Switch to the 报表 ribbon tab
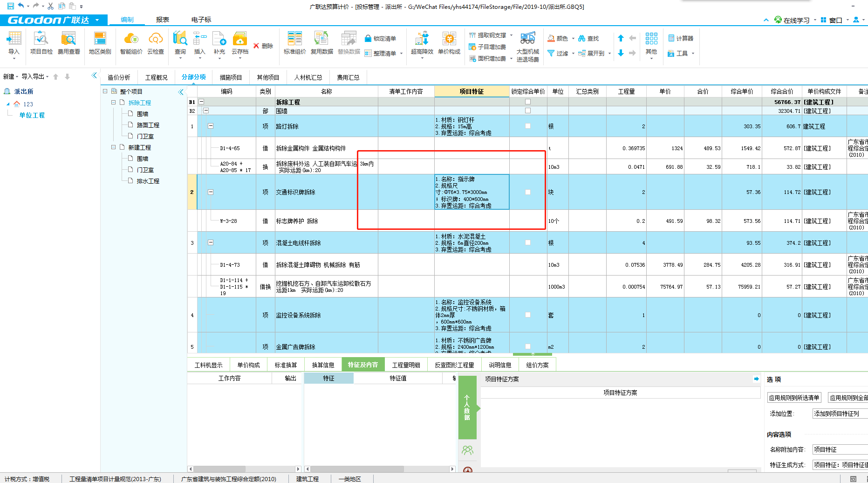The image size is (868, 483). (163, 20)
